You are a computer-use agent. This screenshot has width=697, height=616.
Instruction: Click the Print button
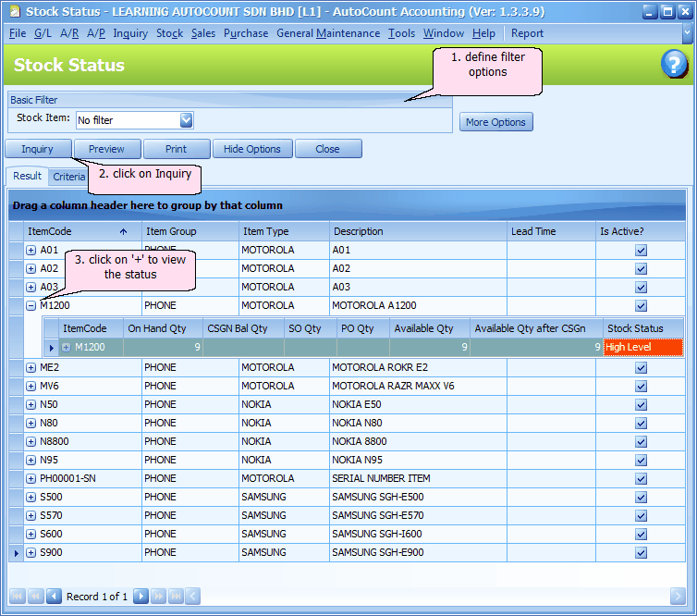click(177, 149)
